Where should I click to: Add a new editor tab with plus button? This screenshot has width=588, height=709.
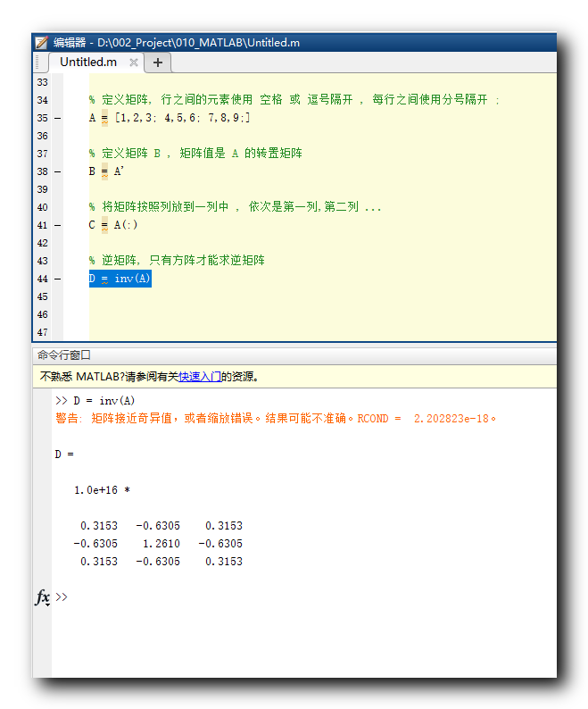click(158, 63)
